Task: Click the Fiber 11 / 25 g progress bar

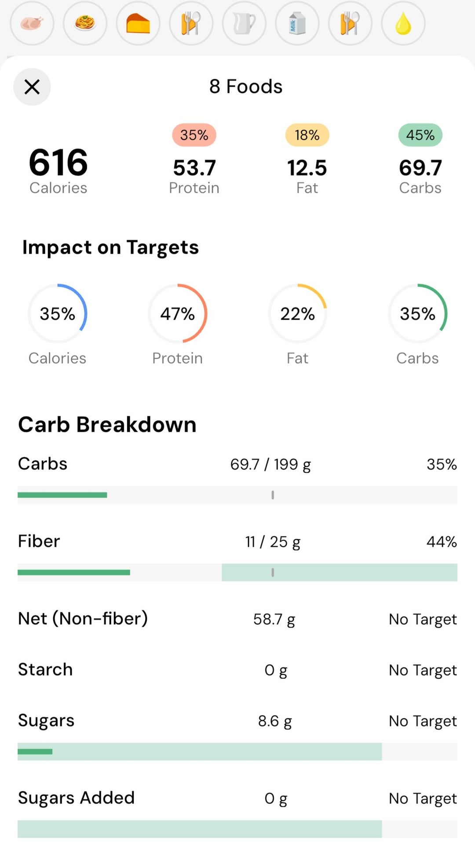Action: point(237,572)
